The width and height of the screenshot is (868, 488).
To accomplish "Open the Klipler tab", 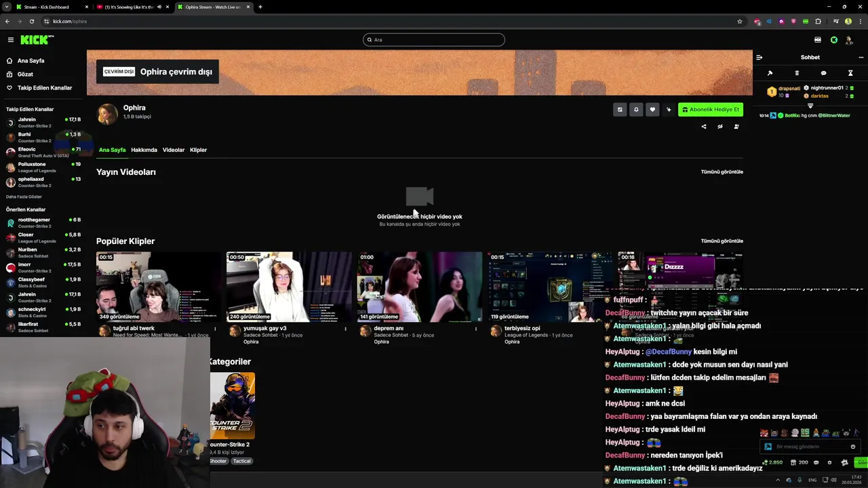I will [x=198, y=150].
